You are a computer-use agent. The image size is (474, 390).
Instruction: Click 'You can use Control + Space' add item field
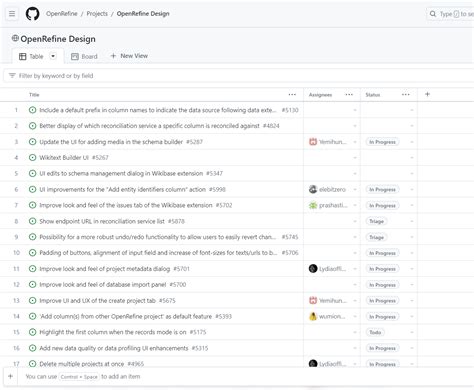pyautogui.click(x=83, y=376)
